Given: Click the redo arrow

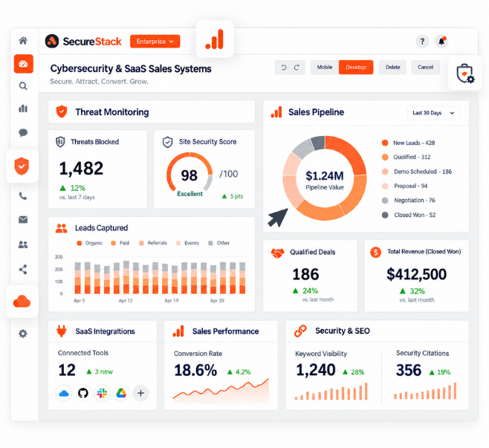Looking at the screenshot, I should (x=297, y=68).
